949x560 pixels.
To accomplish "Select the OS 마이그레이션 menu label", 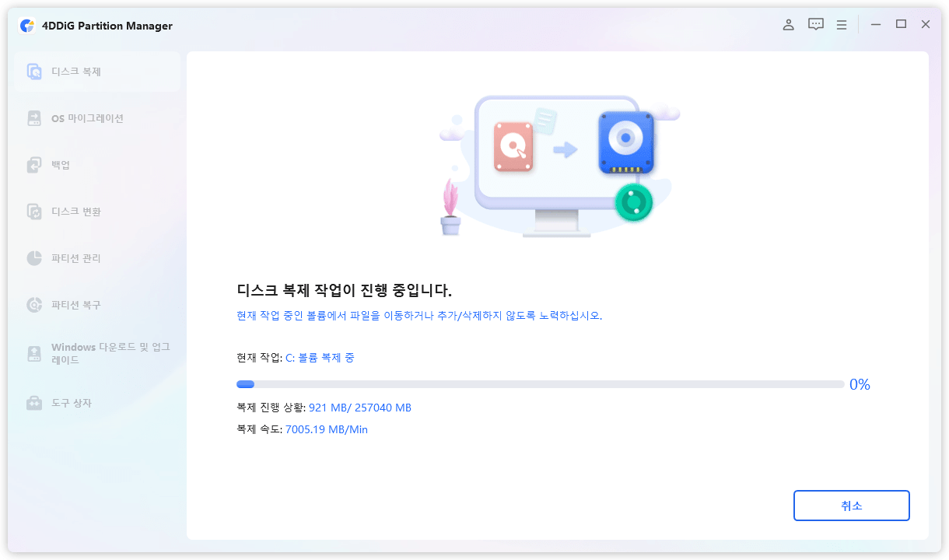I will pos(87,118).
